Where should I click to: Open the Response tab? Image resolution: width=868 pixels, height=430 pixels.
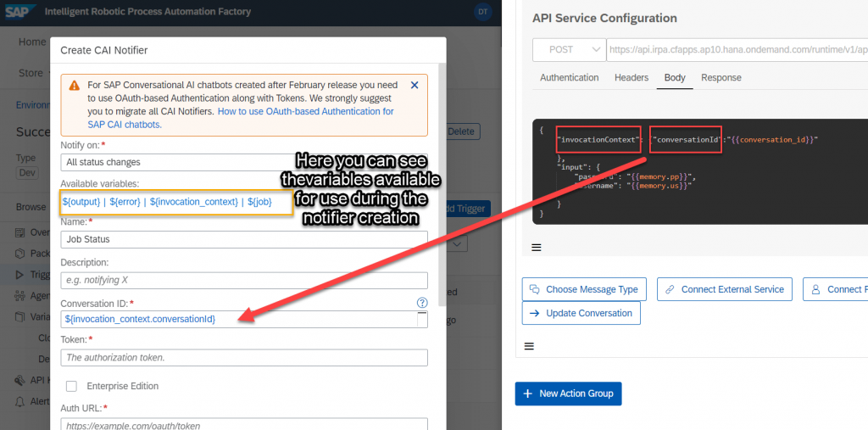(x=721, y=77)
